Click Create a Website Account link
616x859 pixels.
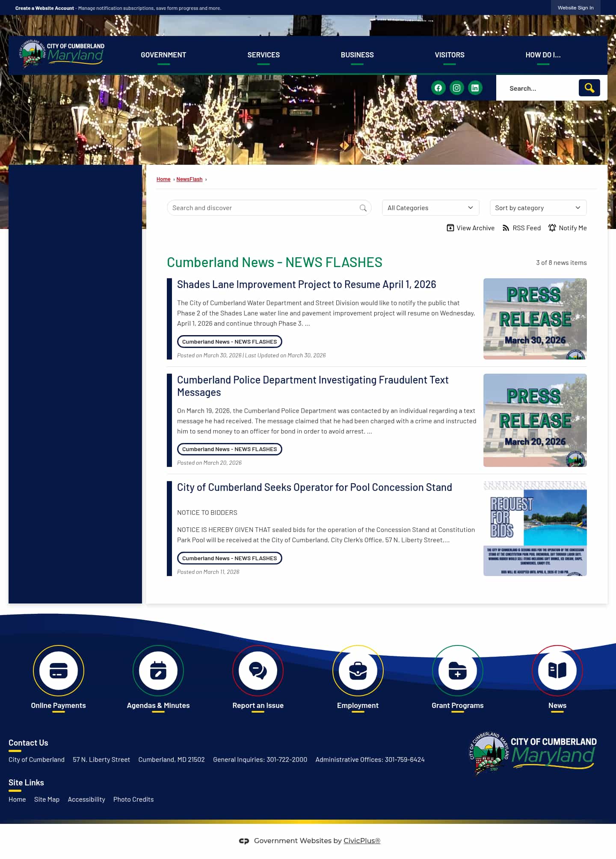pos(44,8)
